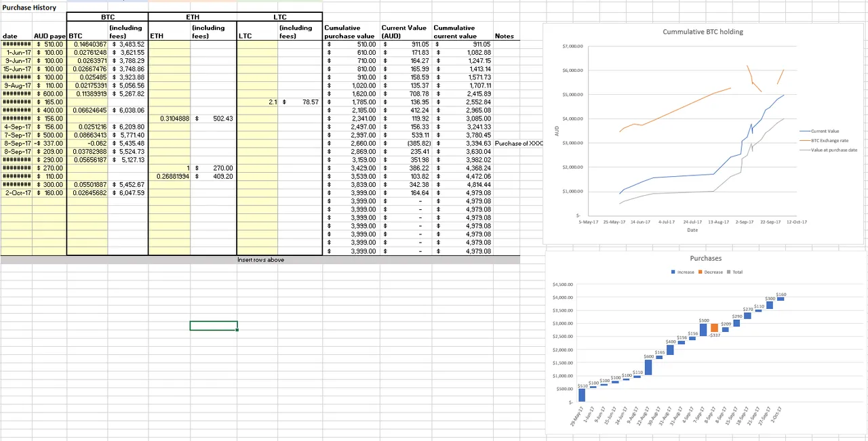Select the date cell '7-Sep-17'
This screenshot has width=868, height=441.
tap(17, 135)
